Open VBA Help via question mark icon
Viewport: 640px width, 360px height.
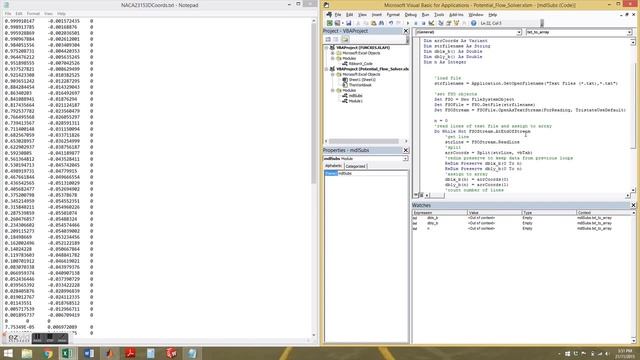473,23
